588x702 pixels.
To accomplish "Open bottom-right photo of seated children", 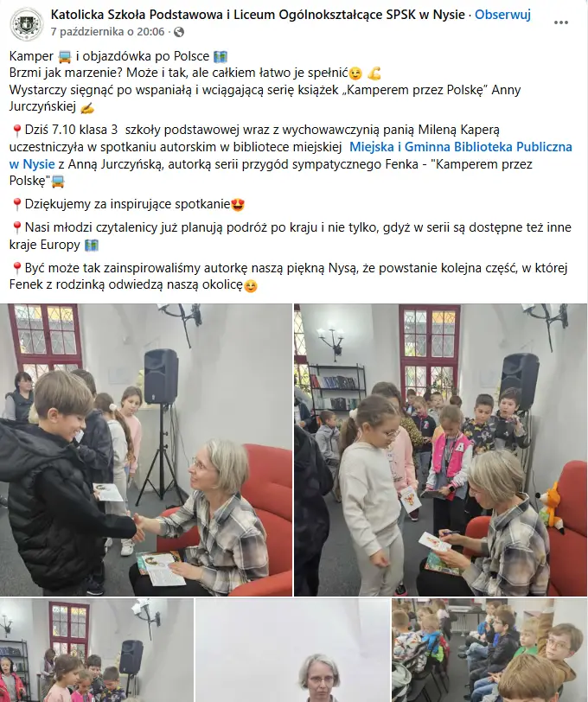I will pos(489,650).
